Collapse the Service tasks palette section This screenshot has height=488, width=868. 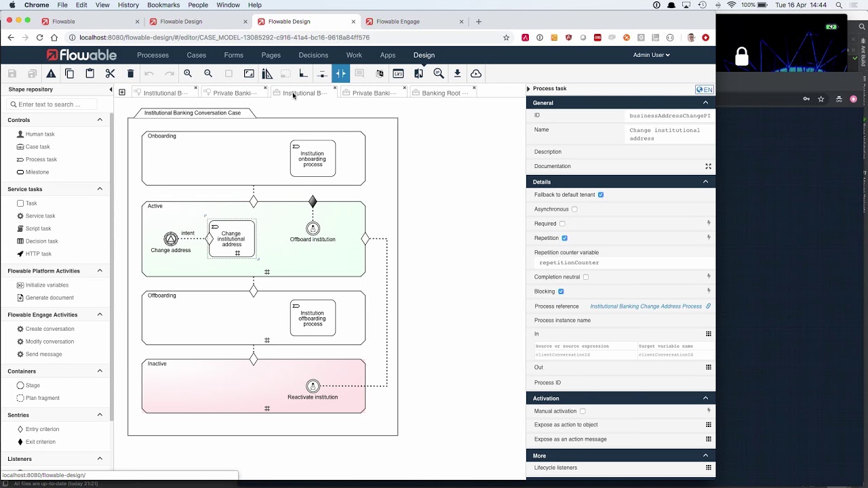[100, 189]
